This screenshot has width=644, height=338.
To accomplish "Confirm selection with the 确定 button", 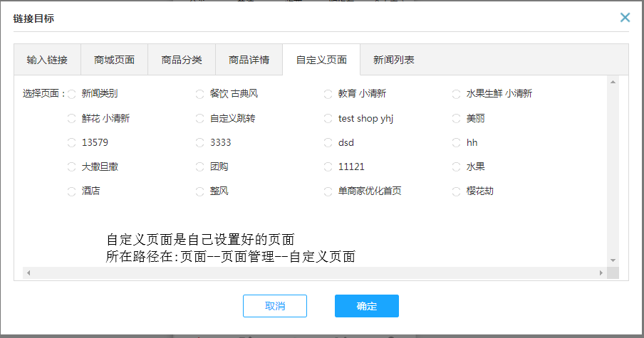I will pos(366,306).
